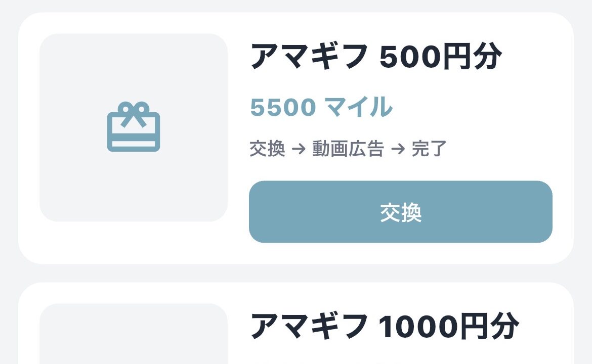Image resolution: width=592 pixels, height=364 pixels.
Task: Tap the アマギフ word in the second card title
Action: pyautogui.click(x=309, y=326)
